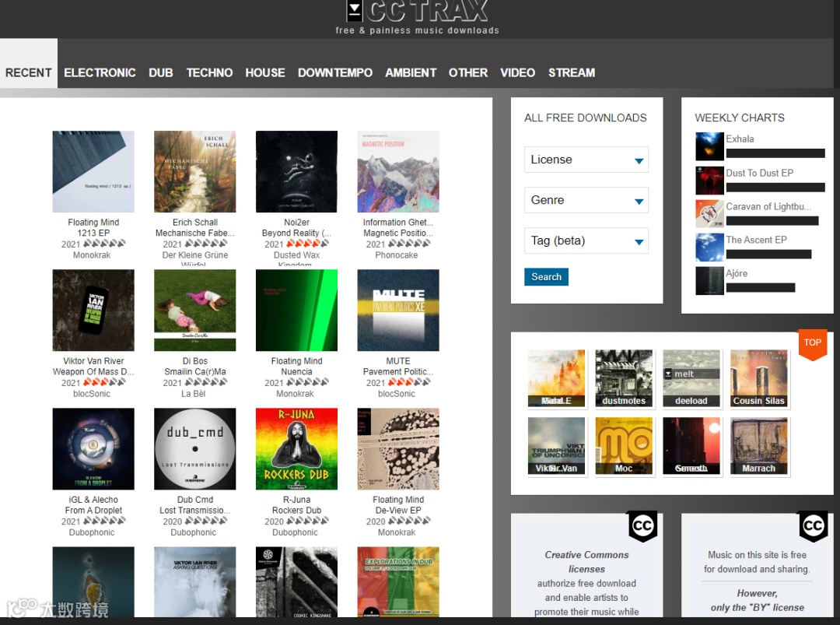840x625 pixels.
Task: Open iGL & Alecho From A Droplet cover
Action: coord(93,448)
